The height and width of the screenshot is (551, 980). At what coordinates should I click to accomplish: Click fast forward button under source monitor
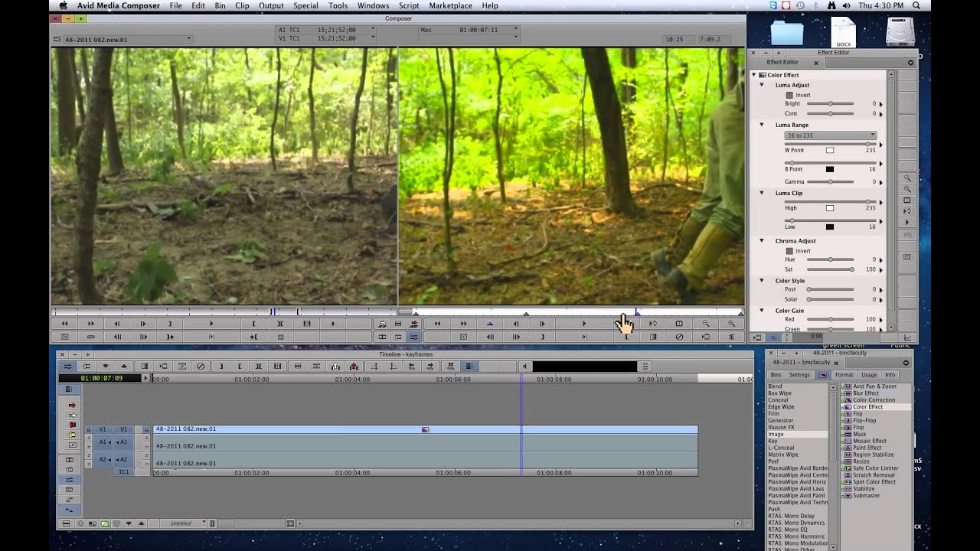pyautogui.click(x=90, y=324)
